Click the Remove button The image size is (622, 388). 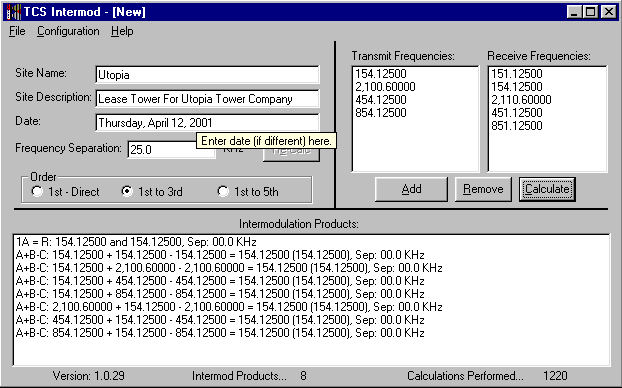[483, 189]
